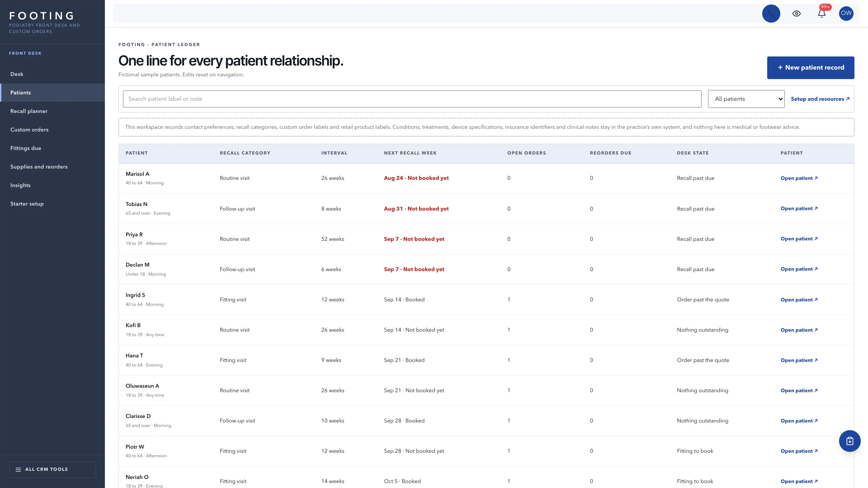Screen dimensions: 868x488
Task: Open patient link for Clarisse D
Action: point(799,421)
